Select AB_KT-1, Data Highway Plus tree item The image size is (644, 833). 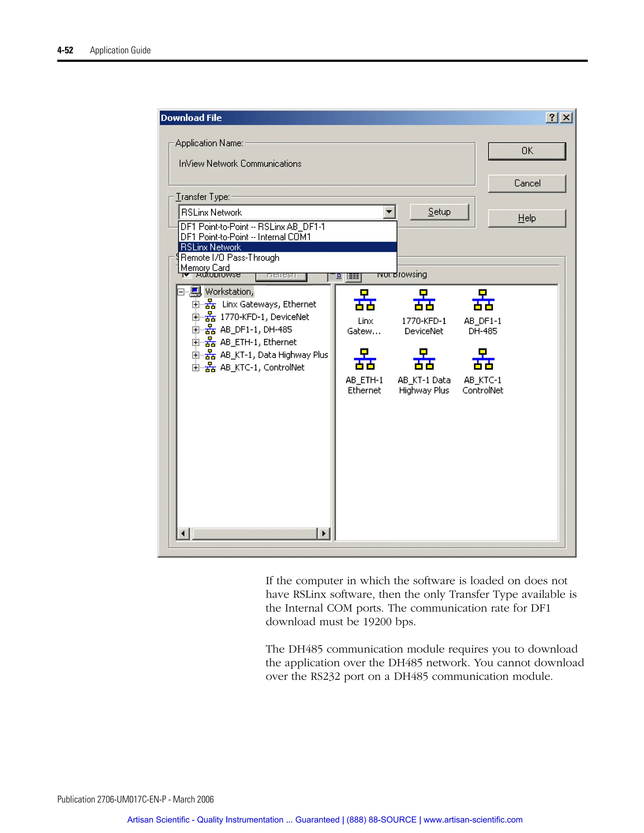(x=274, y=355)
